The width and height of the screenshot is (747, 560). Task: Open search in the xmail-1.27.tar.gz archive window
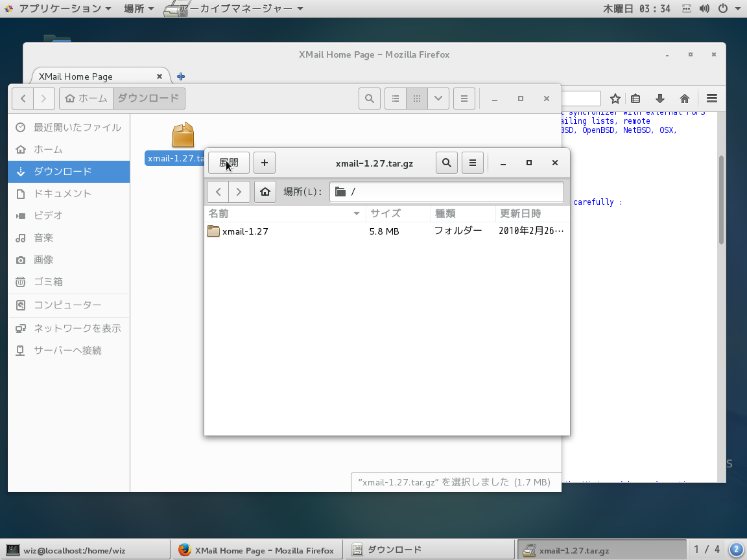446,163
